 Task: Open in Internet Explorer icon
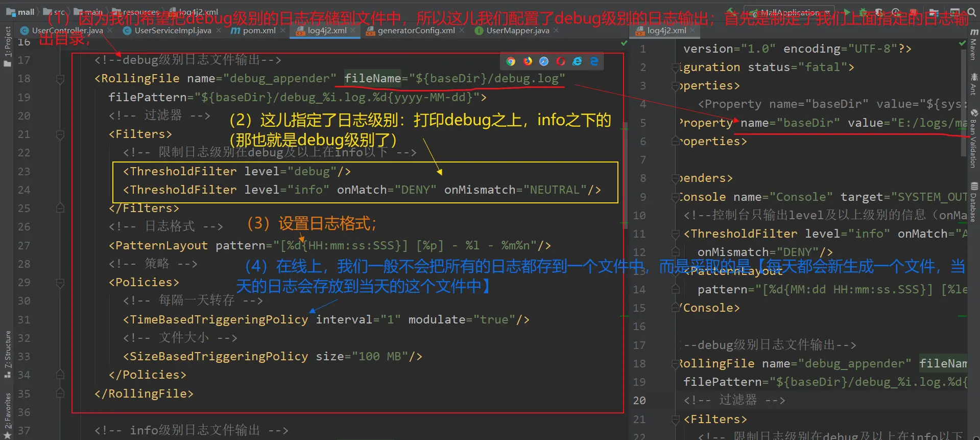pyautogui.click(x=577, y=61)
